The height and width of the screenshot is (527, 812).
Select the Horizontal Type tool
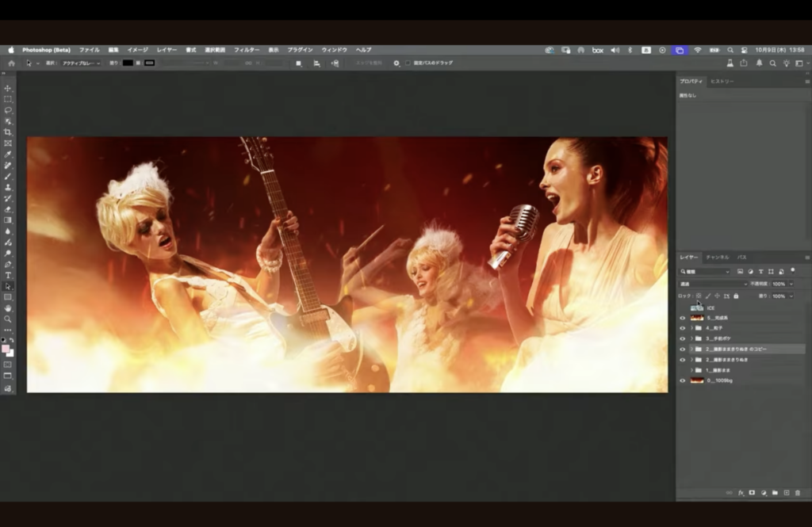pos(8,274)
